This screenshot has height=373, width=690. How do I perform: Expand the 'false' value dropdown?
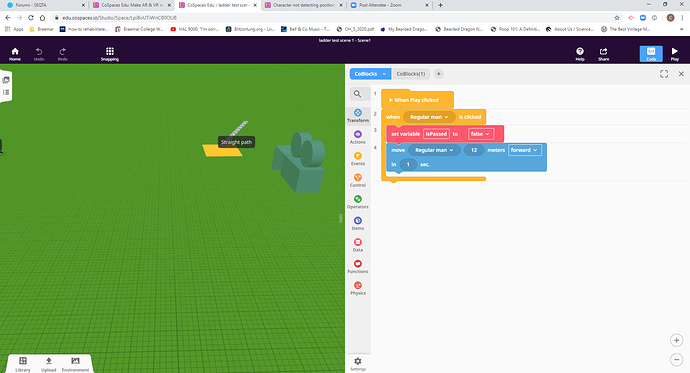click(481, 134)
